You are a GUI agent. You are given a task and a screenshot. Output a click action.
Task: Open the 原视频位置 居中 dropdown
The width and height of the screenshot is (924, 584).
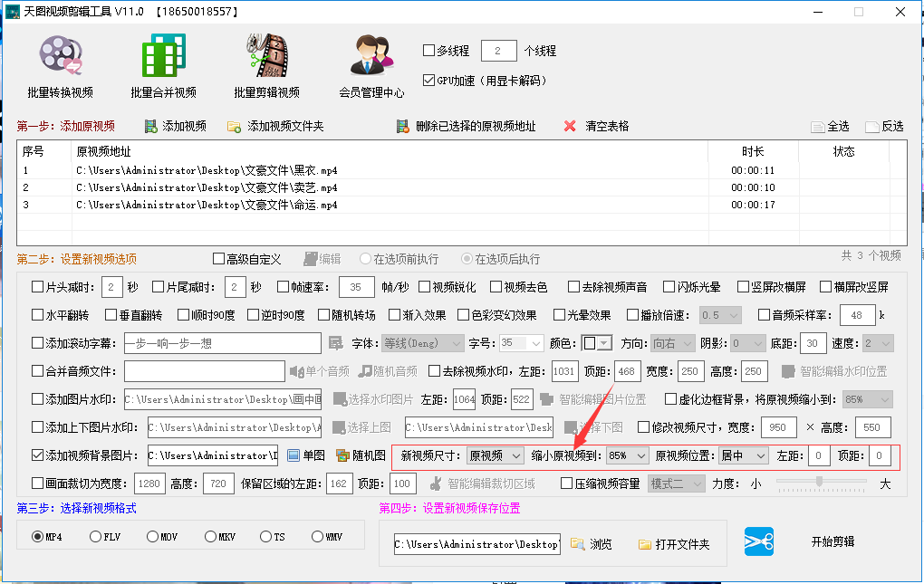(x=744, y=455)
